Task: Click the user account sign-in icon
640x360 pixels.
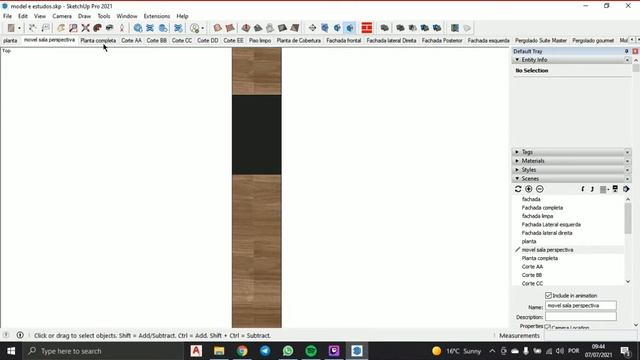Action: coord(195,28)
